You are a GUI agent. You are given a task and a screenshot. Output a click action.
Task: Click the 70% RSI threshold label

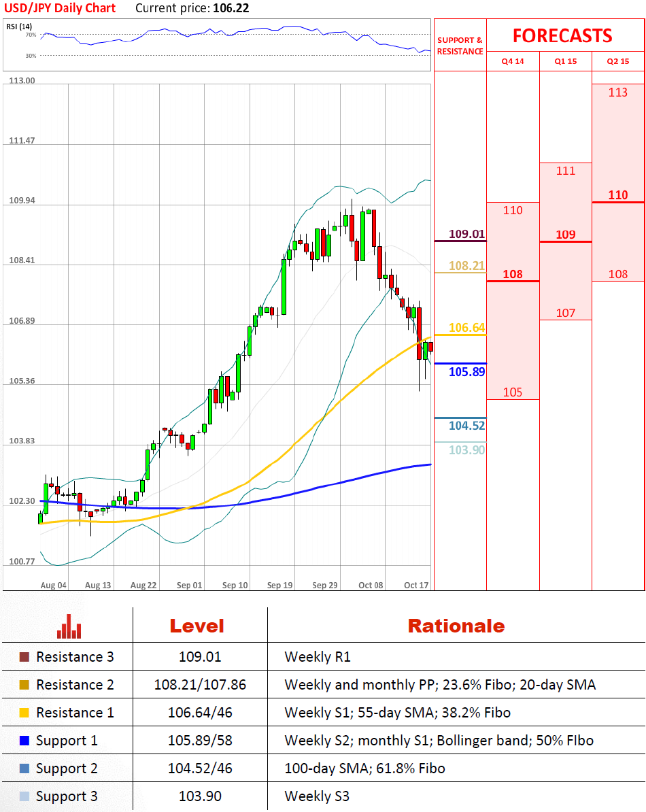tap(31, 35)
